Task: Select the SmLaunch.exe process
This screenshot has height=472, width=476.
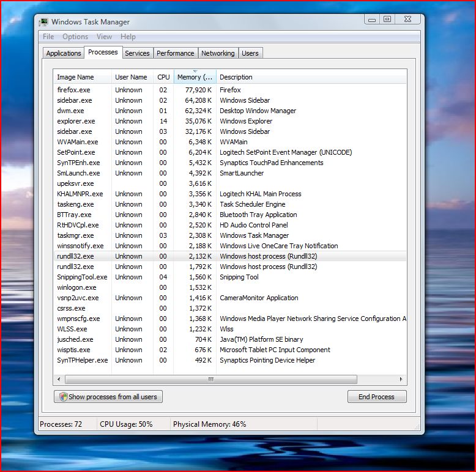Action: 230,173
